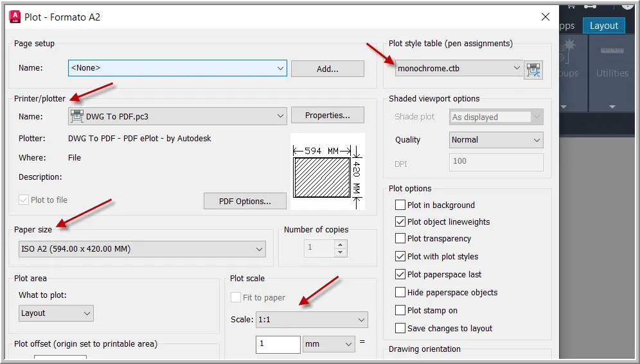Viewport: 640px width, 364px height.
Task: Decrease Number of copies with down arrow
Action: (341, 253)
